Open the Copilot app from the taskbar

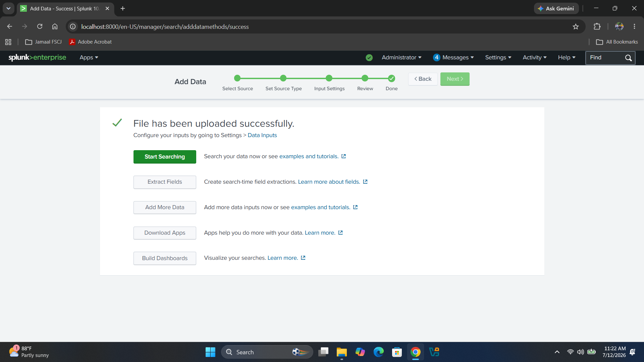point(360,352)
